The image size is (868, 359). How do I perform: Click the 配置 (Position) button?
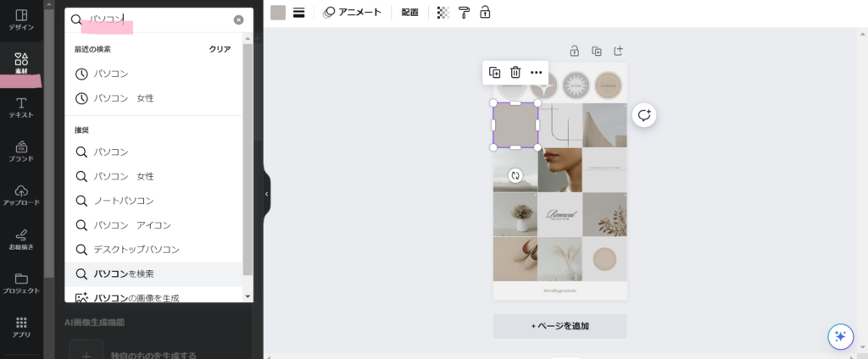[x=409, y=12]
